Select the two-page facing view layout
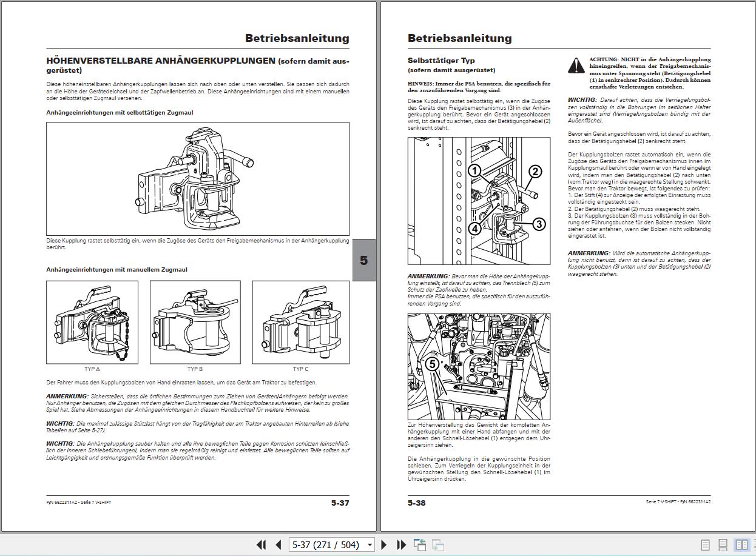756x556 pixels. pyautogui.click(x=741, y=545)
